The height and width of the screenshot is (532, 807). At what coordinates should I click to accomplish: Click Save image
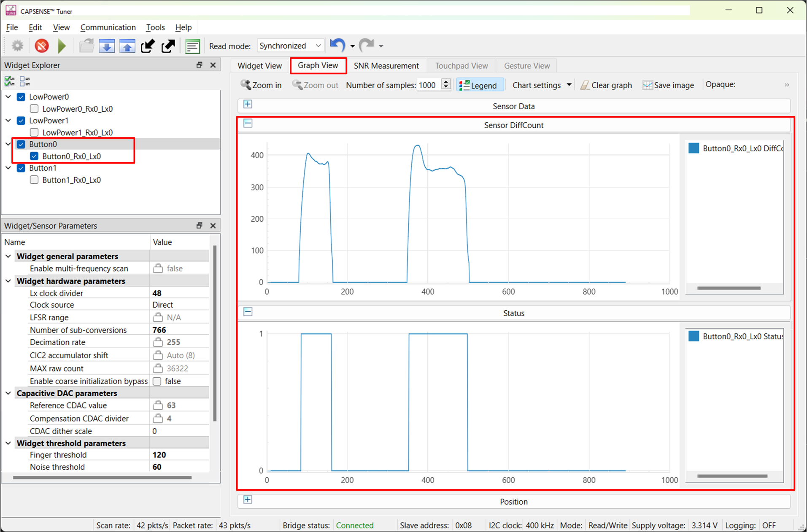coord(668,85)
